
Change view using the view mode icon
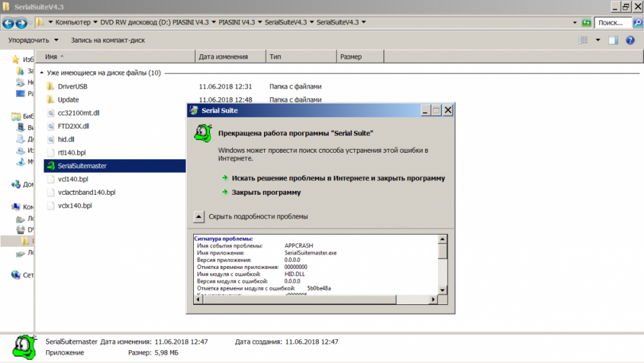[x=583, y=40]
